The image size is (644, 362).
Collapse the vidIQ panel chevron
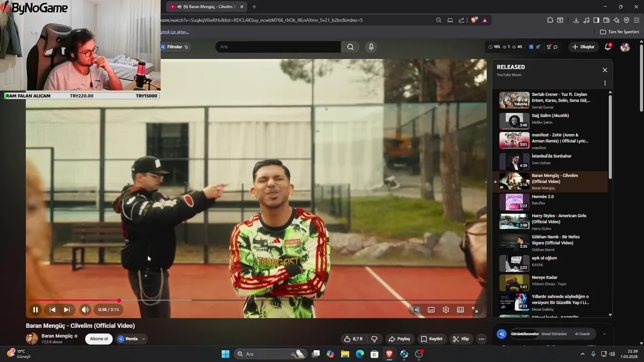[x=604, y=334]
